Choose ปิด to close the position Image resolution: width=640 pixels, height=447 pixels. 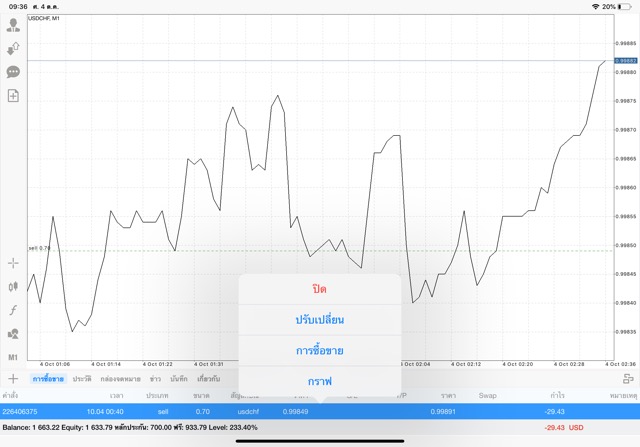click(320, 289)
